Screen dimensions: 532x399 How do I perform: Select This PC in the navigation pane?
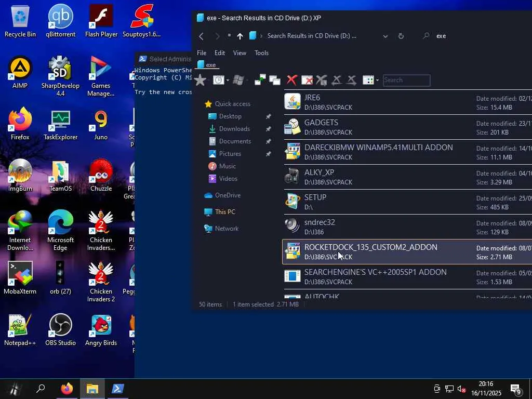[220, 212]
